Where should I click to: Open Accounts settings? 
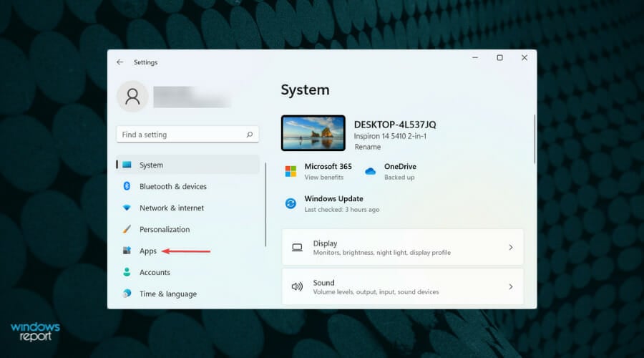coord(187,271)
